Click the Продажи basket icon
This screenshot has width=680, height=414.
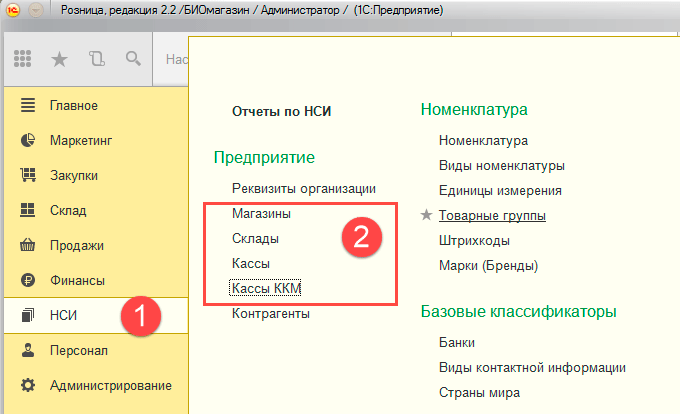point(28,245)
